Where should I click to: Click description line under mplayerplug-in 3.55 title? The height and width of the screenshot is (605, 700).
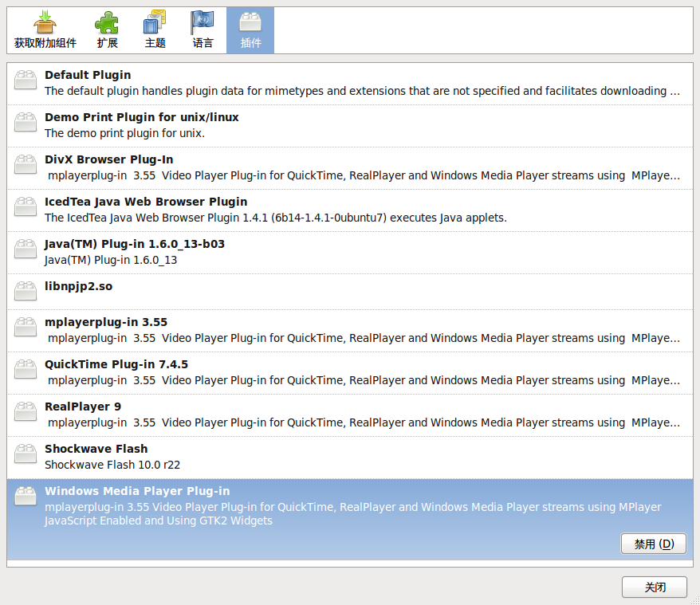click(364, 338)
